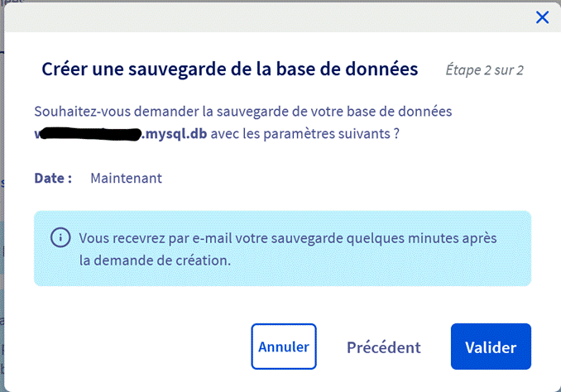Click the info circle icon in the blue banner
This screenshot has height=392, width=561.
pyautogui.click(x=60, y=237)
